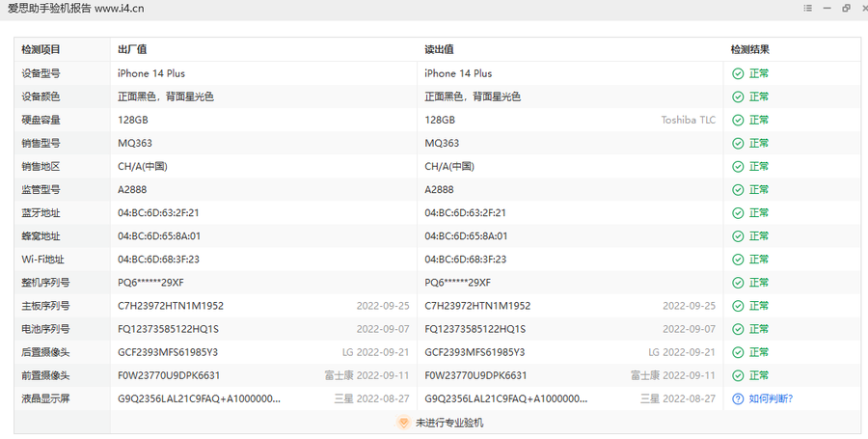Image resolution: width=868 pixels, height=439 pixels.
Task: Click 128GB in the 出厂值 column
Action: (x=133, y=121)
